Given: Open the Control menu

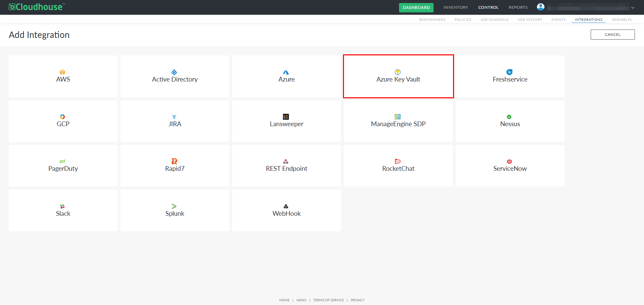Looking at the screenshot, I should [x=488, y=7].
